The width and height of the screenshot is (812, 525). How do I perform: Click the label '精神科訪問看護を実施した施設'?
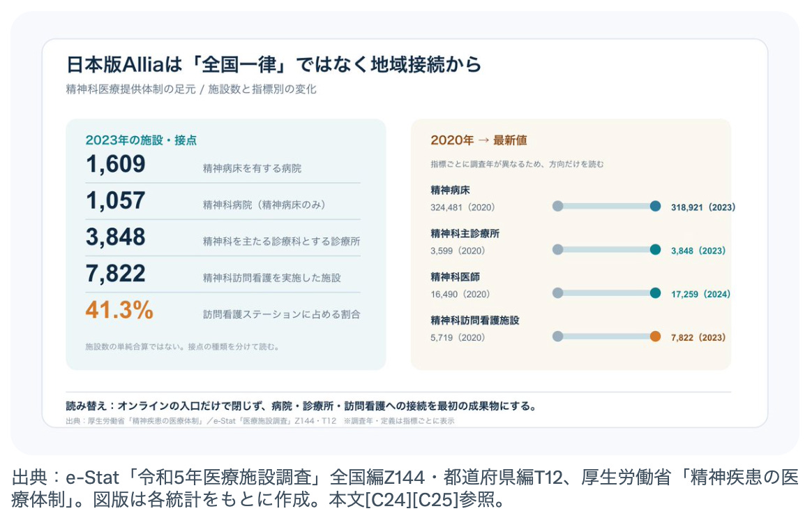tap(272, 278)
